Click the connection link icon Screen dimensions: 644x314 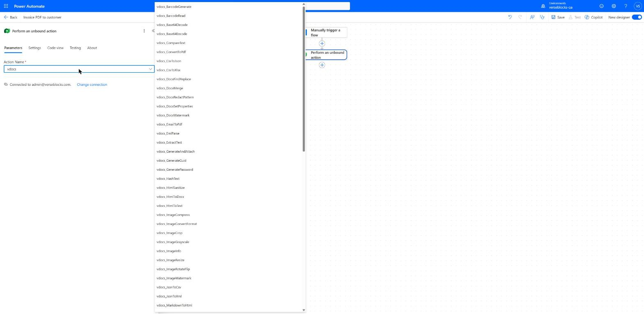coord(6,85)
